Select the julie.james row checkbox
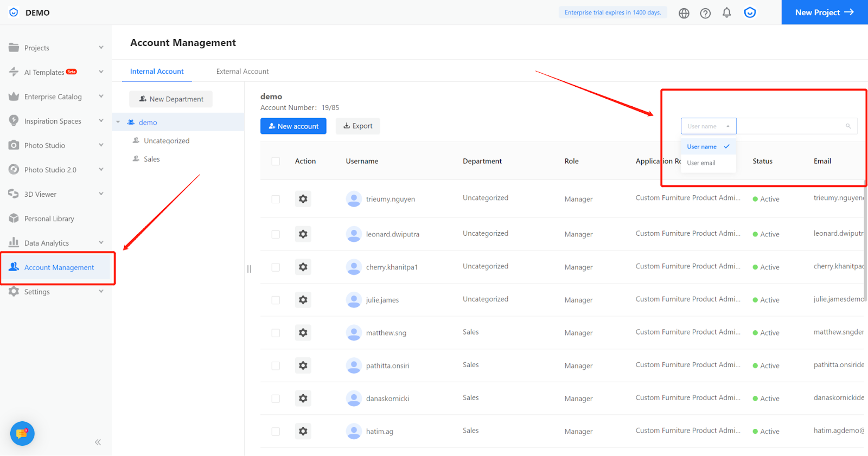868x456 pixels. 276,300
